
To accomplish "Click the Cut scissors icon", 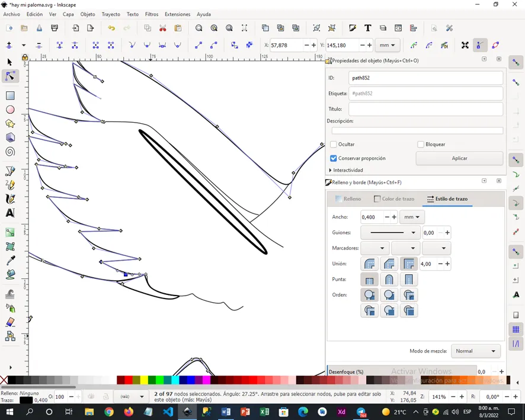I will coord(163,28).
